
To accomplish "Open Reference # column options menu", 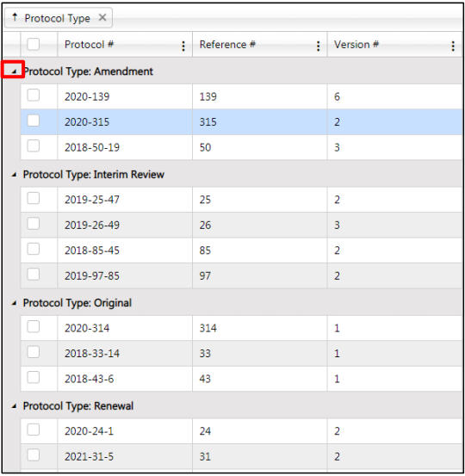I will [318, 46].
